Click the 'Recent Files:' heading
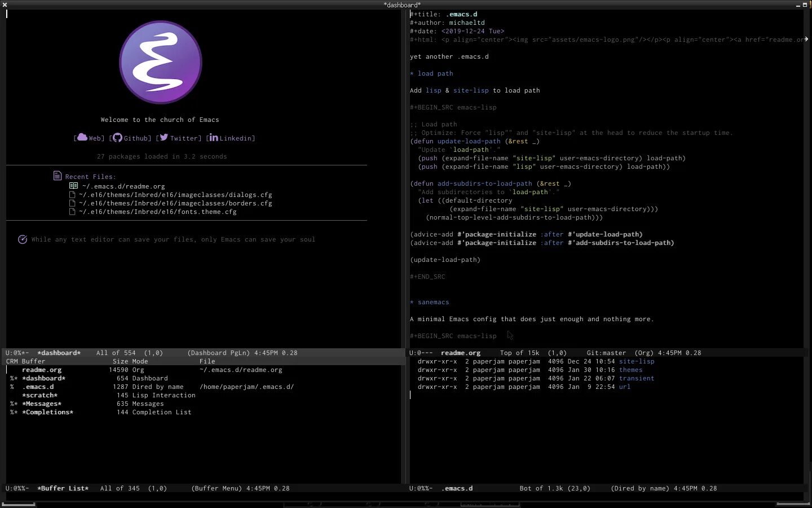Screen dimensions: 812x508 coord(90,177)
